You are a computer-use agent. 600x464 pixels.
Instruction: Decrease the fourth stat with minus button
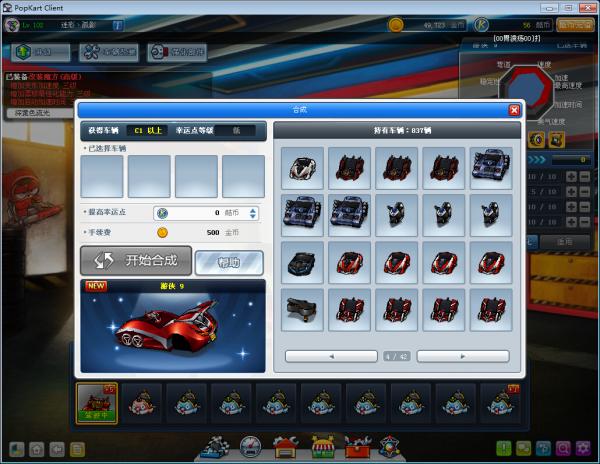pos(585,221)
